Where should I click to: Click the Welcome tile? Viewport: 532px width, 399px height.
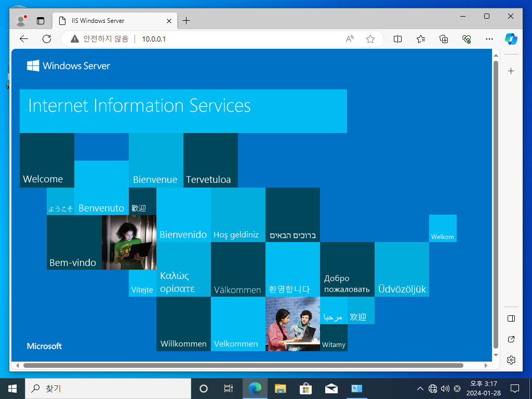tap(47, 160)
